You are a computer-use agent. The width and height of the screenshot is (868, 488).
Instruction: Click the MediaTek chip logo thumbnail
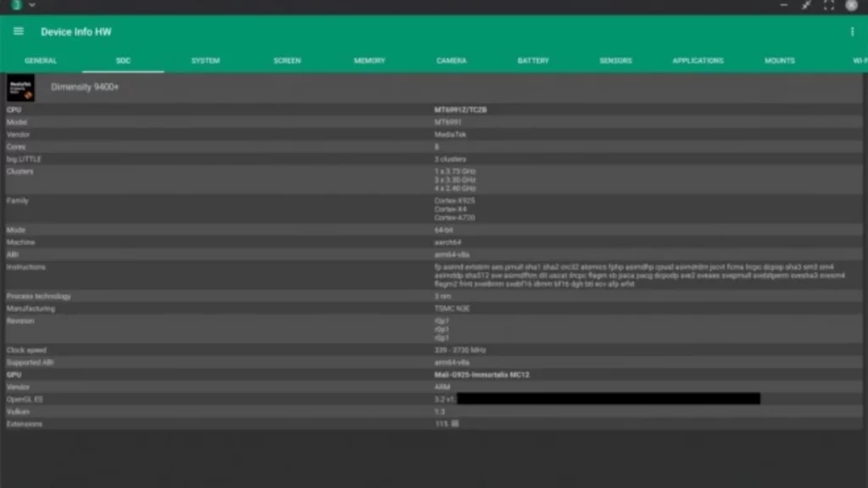click(x=19, y=87)
